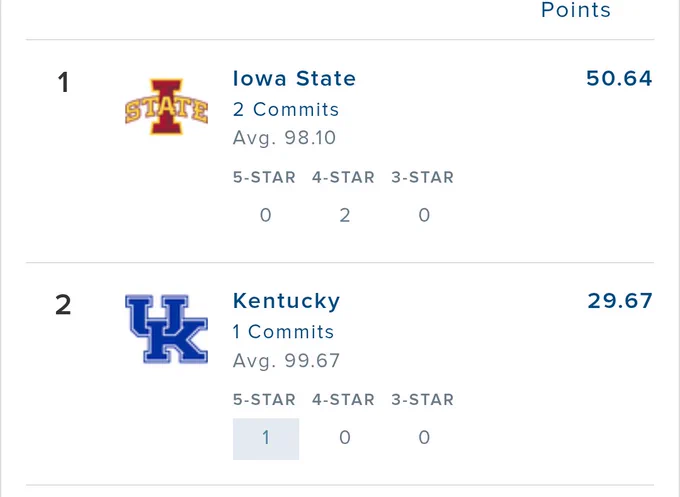View Kentucky's 1 Commits
Viewport: 680px width, 497px height.
point(283,332)
